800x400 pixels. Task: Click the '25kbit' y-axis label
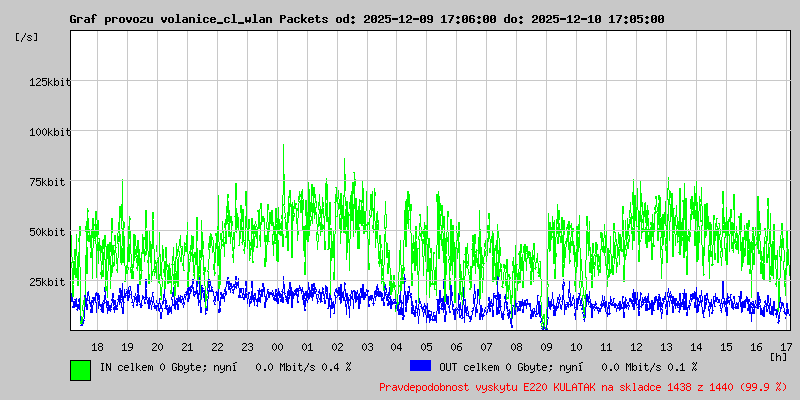49,282
